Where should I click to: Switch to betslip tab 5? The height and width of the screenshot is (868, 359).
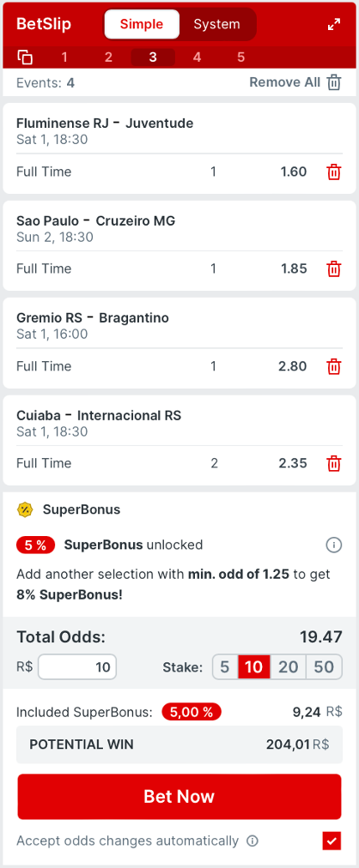(x=241, y=57)
